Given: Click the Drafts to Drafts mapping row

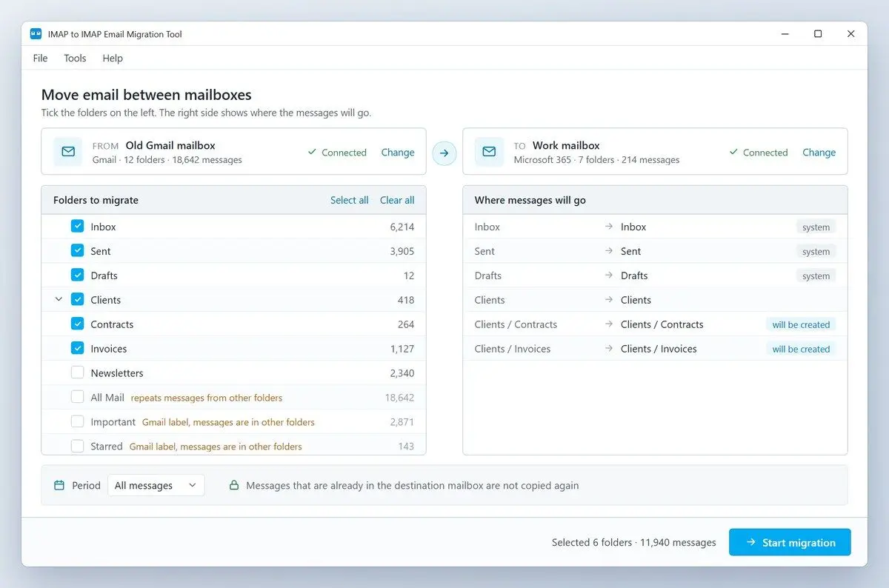Looking at the screenshot, I should (655, 275).
